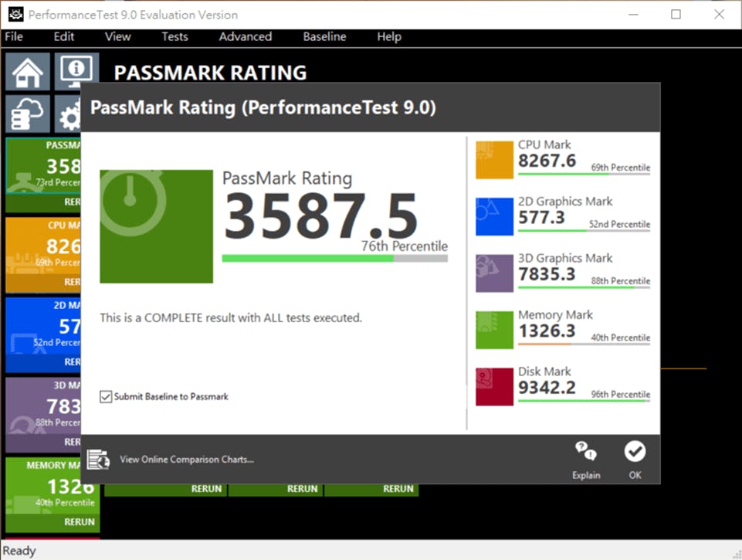
Task: Open the Tests menu
Action: pos(174,36)
